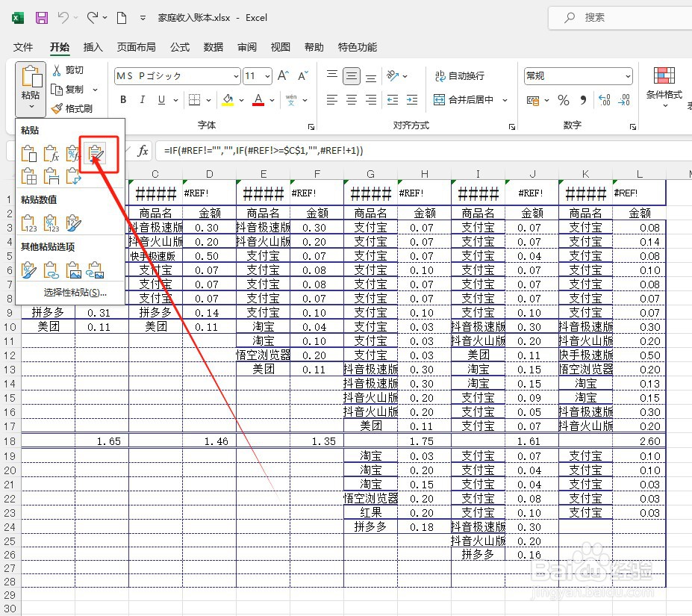Select the Paste as Picture icon
The height and width of the screenshot is (616, 692).
pyautogui.click(x=73, y=270)
